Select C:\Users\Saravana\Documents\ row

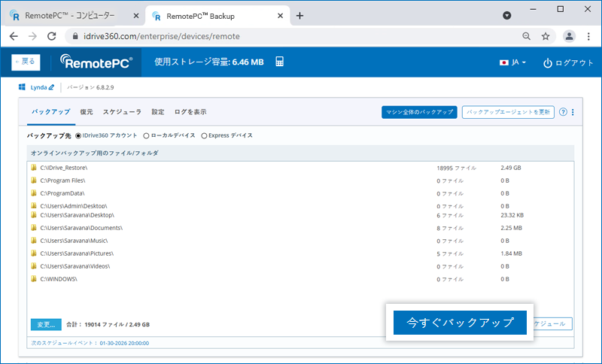pyautogui.click(x=300, y=228)
